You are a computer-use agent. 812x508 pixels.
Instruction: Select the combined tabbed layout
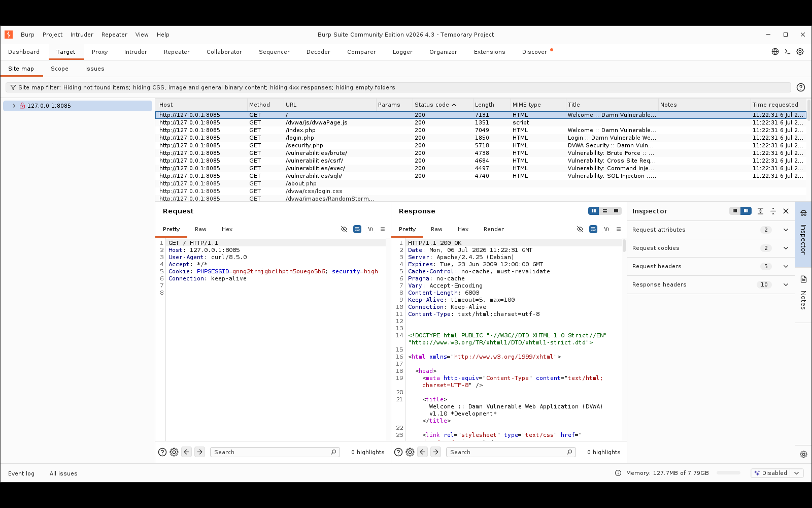point(616,211)
